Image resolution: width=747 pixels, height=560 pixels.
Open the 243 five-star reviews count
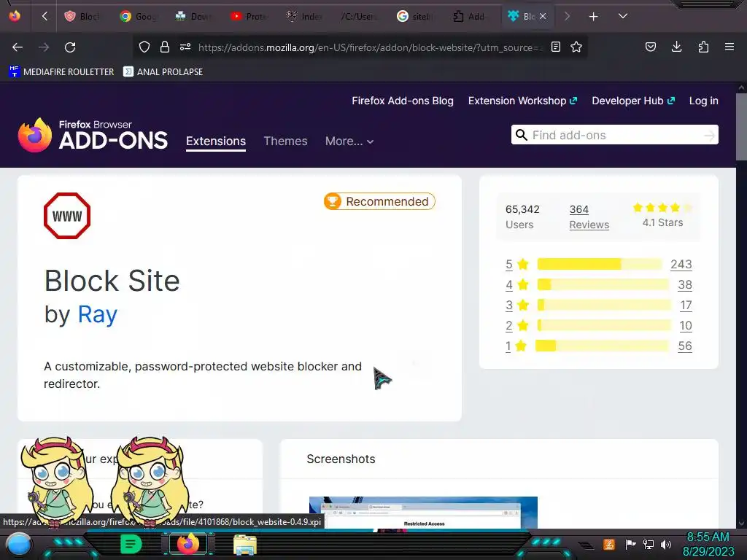click(x=681, y=264)
